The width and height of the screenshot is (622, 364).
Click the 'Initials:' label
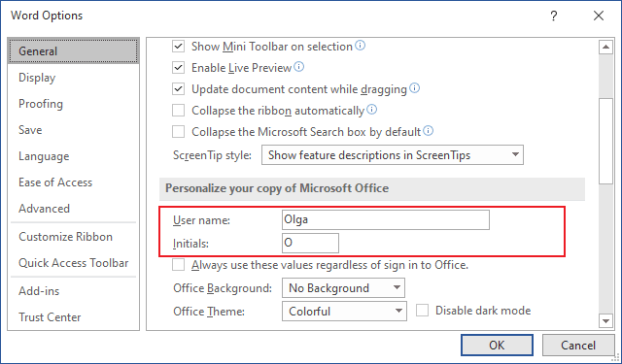(190, 244)
